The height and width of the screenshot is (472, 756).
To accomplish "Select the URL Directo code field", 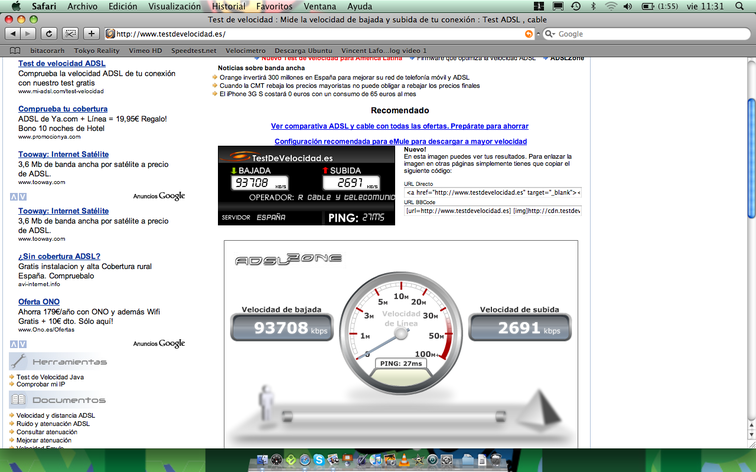I will tap(493, 192).
